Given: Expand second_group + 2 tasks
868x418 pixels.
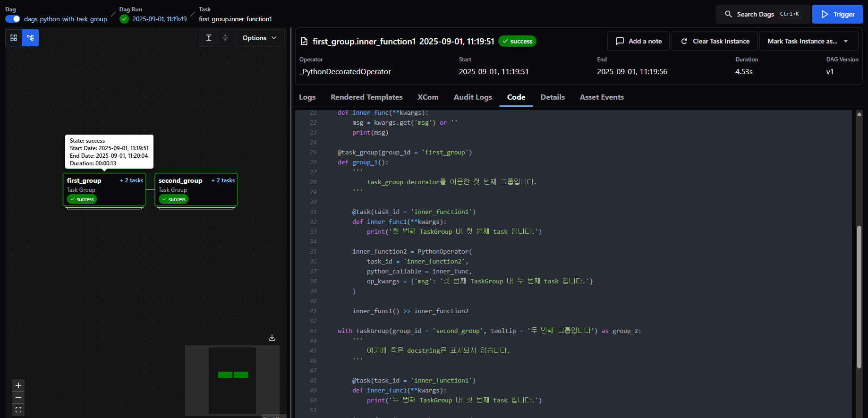Looking at the screenshot, I should coord(223,180).
